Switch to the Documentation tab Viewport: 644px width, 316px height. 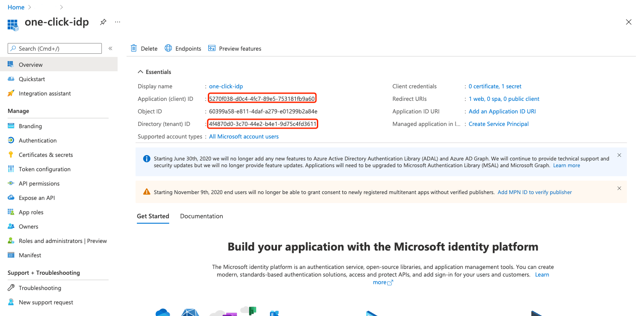[202, 216]
